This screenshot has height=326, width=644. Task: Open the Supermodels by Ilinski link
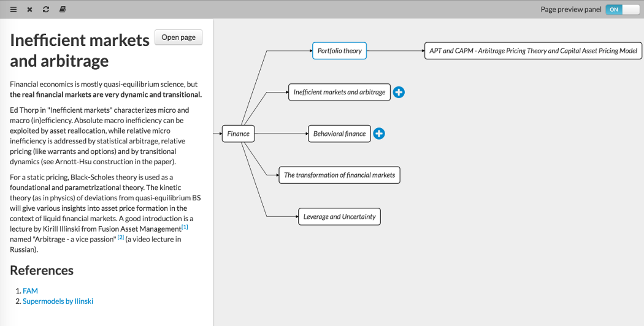point(58,301)
